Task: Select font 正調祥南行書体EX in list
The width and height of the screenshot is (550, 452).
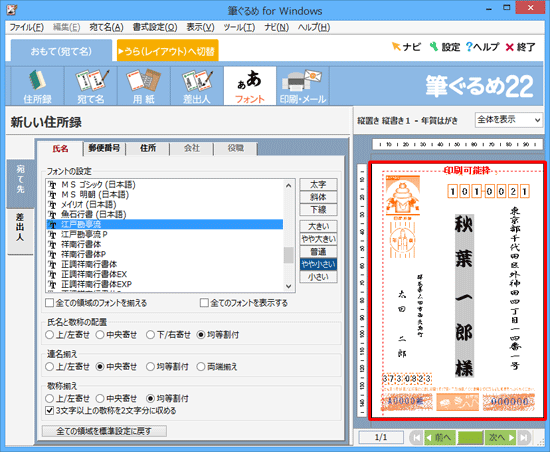Action: click(165, 274)
